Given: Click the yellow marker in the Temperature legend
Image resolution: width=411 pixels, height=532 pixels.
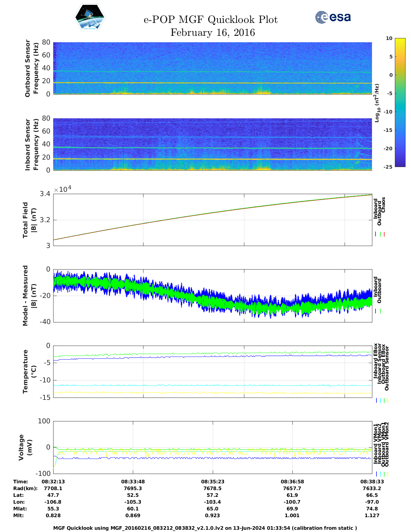Looking at the screenshot, I should click(x=387, y=400).
